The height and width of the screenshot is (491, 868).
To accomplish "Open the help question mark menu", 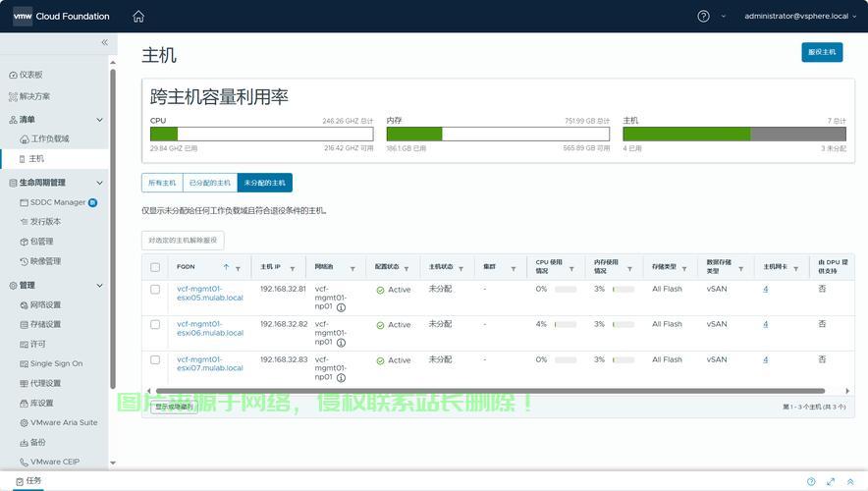I will pos(703,16).
